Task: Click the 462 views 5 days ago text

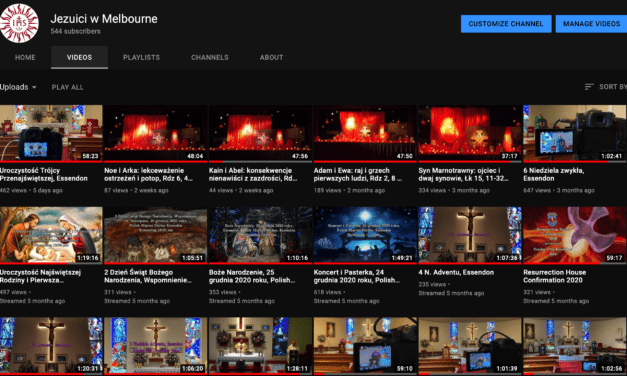Action: coord(31,190)
